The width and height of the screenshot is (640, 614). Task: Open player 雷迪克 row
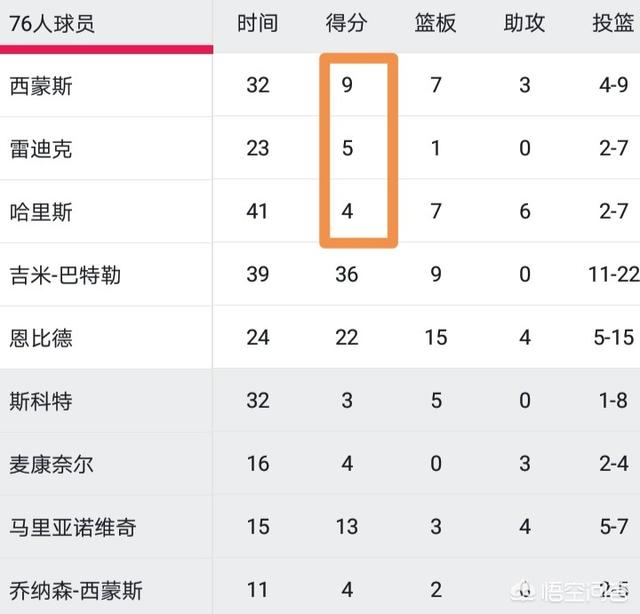coord(41,149)
